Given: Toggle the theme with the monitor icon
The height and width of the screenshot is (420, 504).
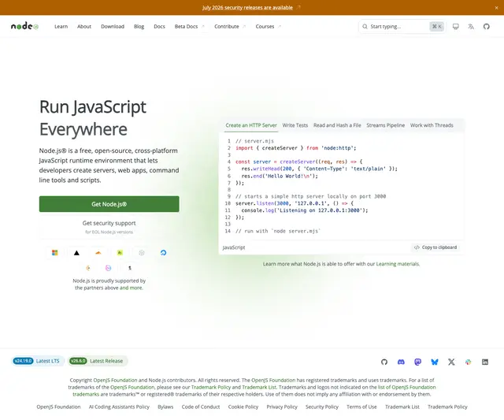Looking at the screenshot, I should pyautogui.click(x=455, y=26).
